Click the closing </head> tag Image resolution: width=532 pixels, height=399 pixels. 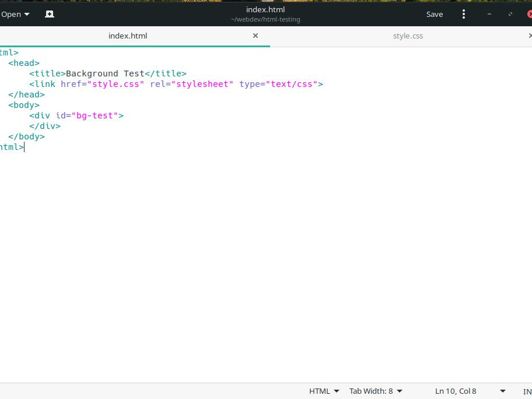click(26, 94)
